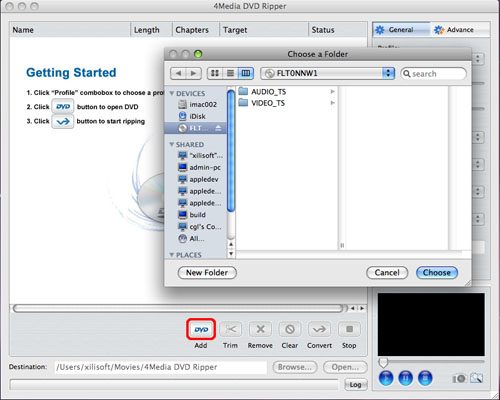Open the Advance tab

pos(460,30)
